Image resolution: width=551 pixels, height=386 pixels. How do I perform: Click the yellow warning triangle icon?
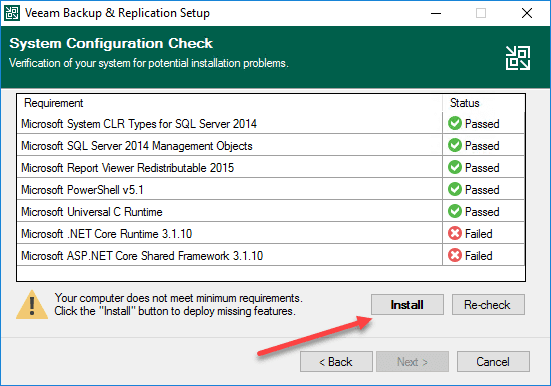coord(32,305)
